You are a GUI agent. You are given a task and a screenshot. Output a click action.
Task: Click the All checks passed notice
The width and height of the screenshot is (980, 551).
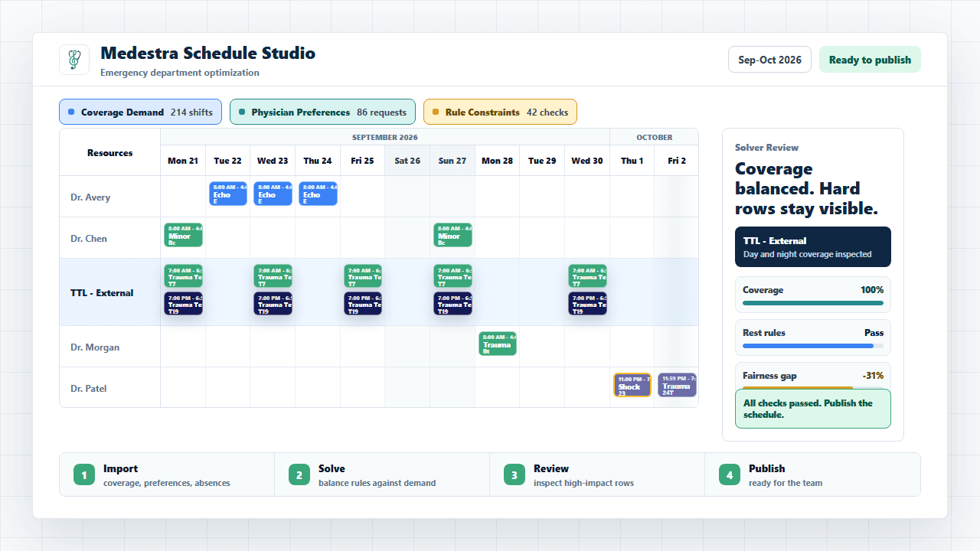click(x=813, y=409)
